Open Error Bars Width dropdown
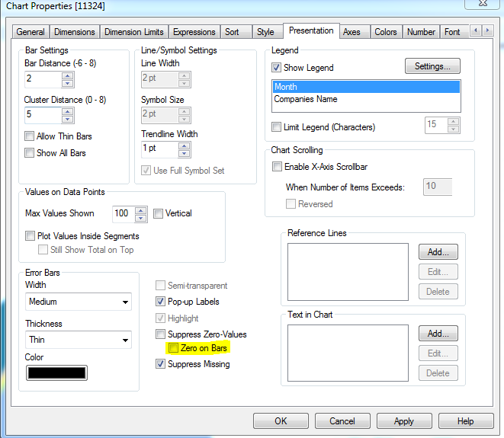The height and width of the screenshot is (438, 504). pyautogui.click(x=79, y=302)
